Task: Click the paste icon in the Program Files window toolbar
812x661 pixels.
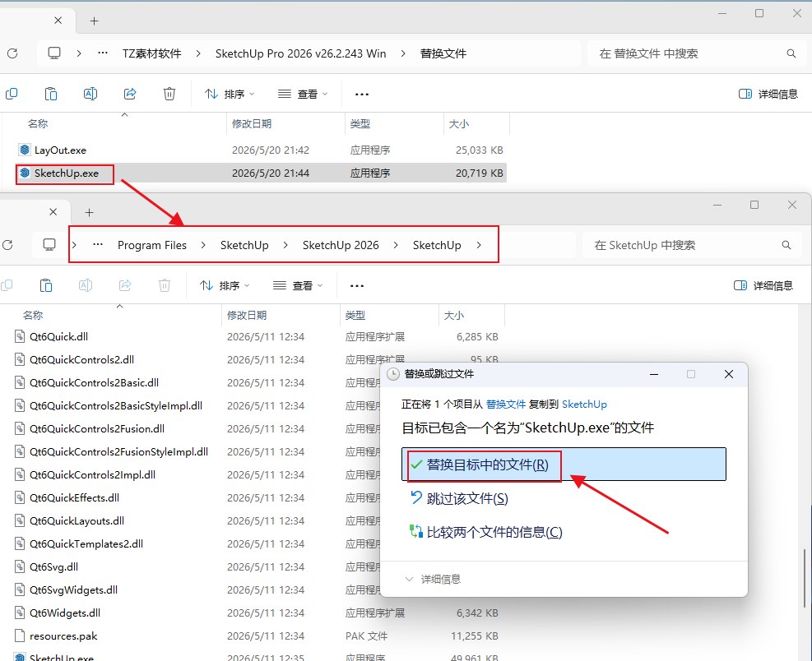Action: click(46, 285)
